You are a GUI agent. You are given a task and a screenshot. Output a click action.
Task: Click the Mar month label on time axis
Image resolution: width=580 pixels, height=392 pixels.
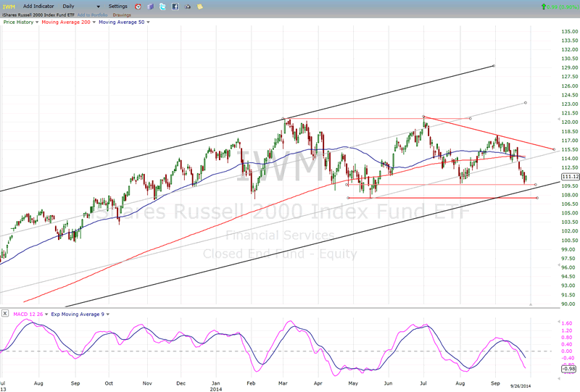[x=283, y=383]
